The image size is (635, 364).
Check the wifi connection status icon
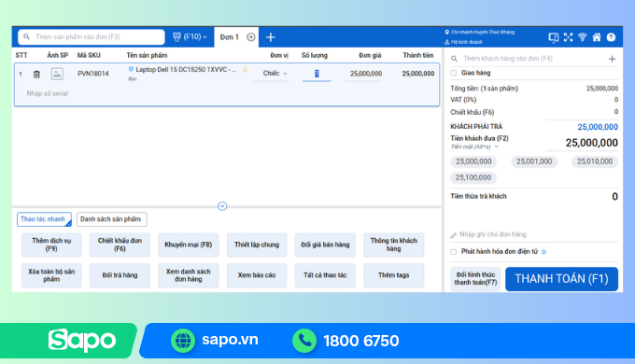click(x=583, y=37)
